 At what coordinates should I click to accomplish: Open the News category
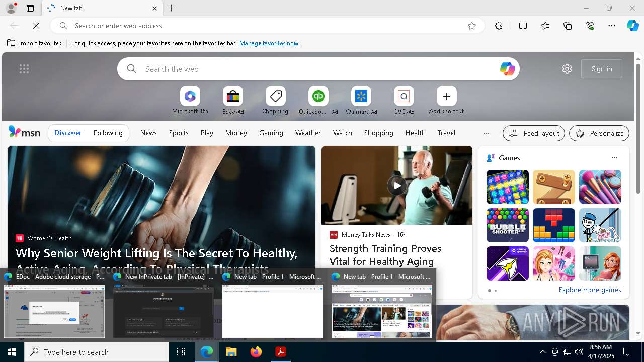(148, 133)
